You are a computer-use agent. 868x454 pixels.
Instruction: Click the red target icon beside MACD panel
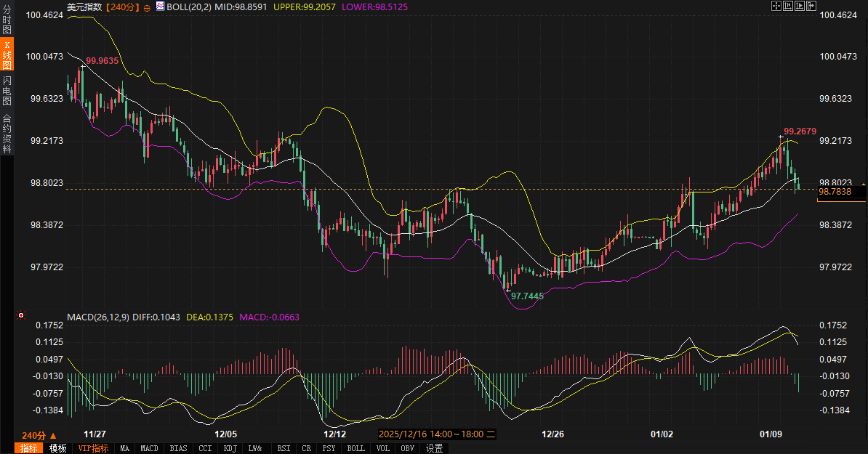21,315
